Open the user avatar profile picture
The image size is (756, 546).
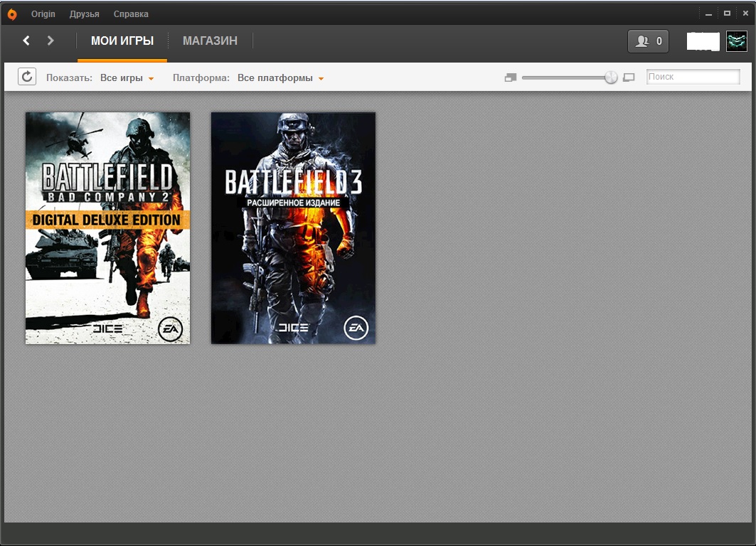737,41
